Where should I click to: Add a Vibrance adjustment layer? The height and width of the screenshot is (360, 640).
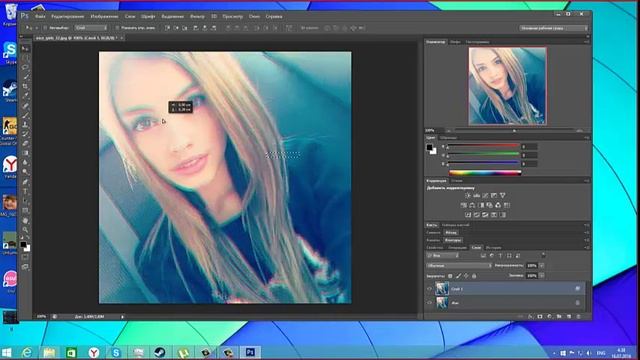[503, 196]
